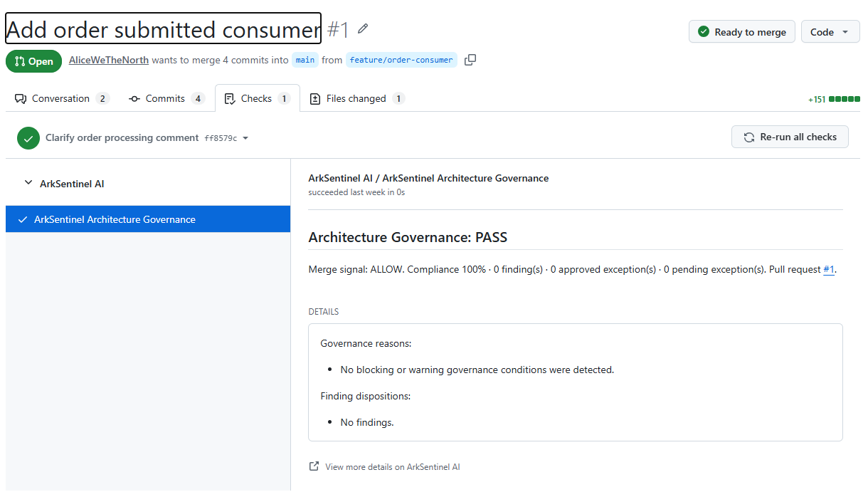Collapse the ArkSentinel AI check group

[28, 183]
